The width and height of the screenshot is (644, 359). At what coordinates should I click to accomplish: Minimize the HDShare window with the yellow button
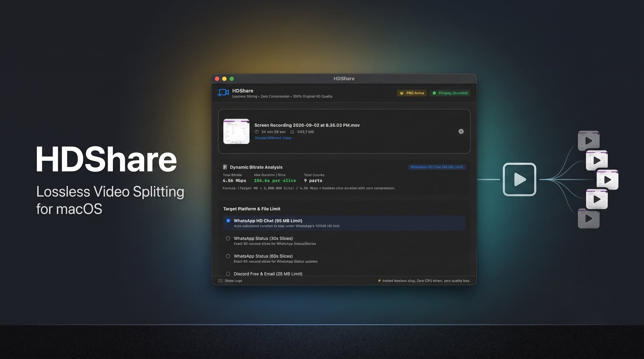[x=224, y=79]
